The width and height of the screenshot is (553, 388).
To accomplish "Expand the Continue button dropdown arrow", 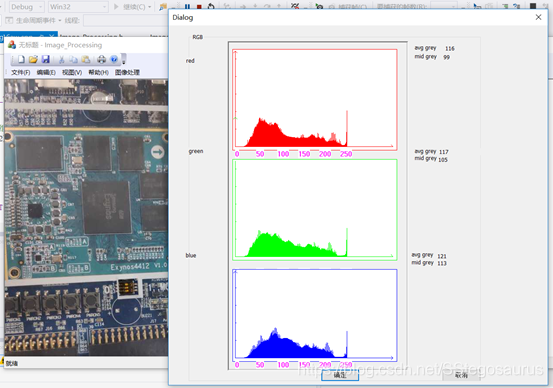I will (x=150, y=7).
